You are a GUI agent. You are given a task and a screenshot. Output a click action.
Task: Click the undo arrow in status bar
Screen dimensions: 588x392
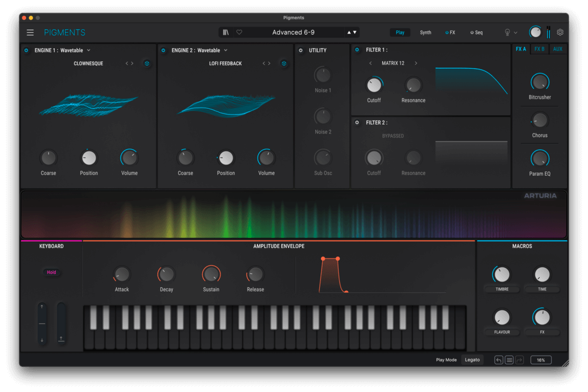coord(499,360)
